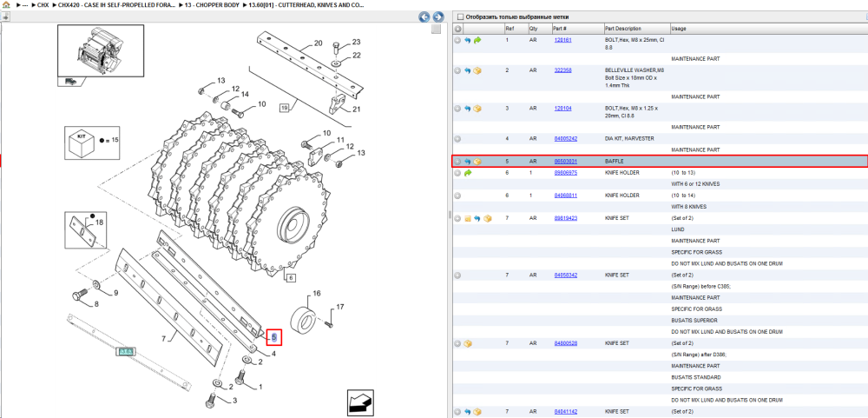Open CHX breadcrumb level
The image size is (868, 418).
tap(43, 4)
